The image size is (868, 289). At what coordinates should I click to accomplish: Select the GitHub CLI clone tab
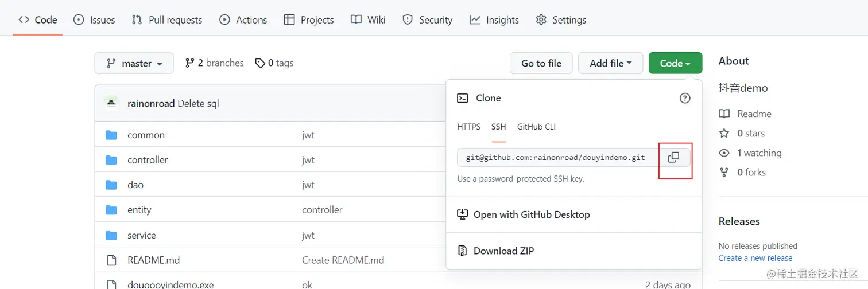[x=536, y=127]
